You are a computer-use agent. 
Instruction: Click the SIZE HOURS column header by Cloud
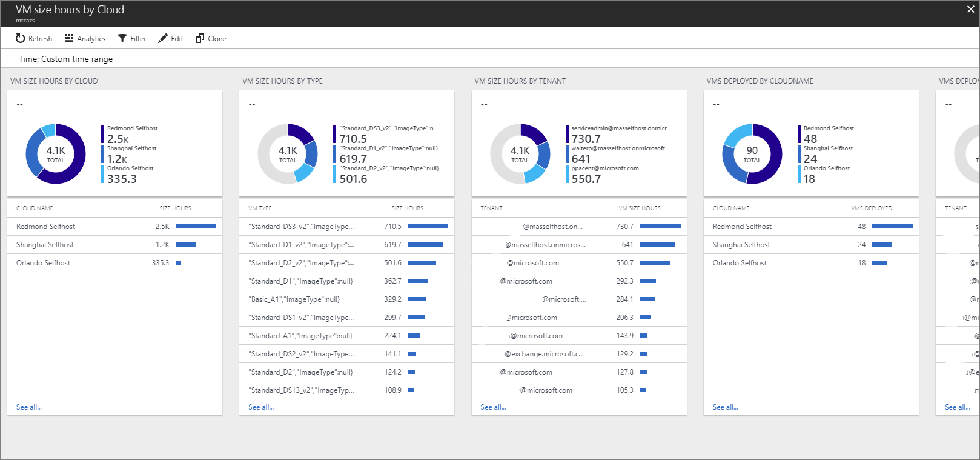point(175,208)
